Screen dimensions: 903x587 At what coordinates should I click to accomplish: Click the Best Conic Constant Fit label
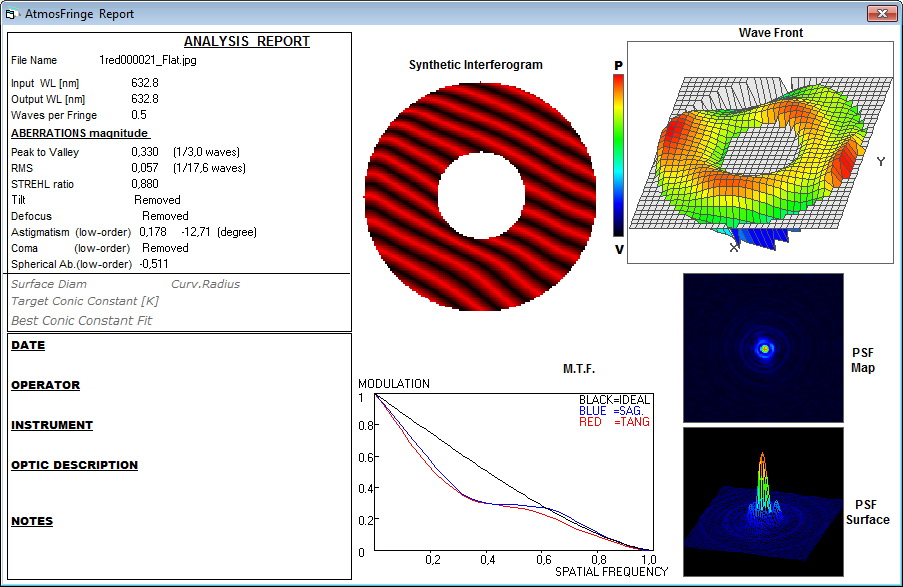pos(81,321)
